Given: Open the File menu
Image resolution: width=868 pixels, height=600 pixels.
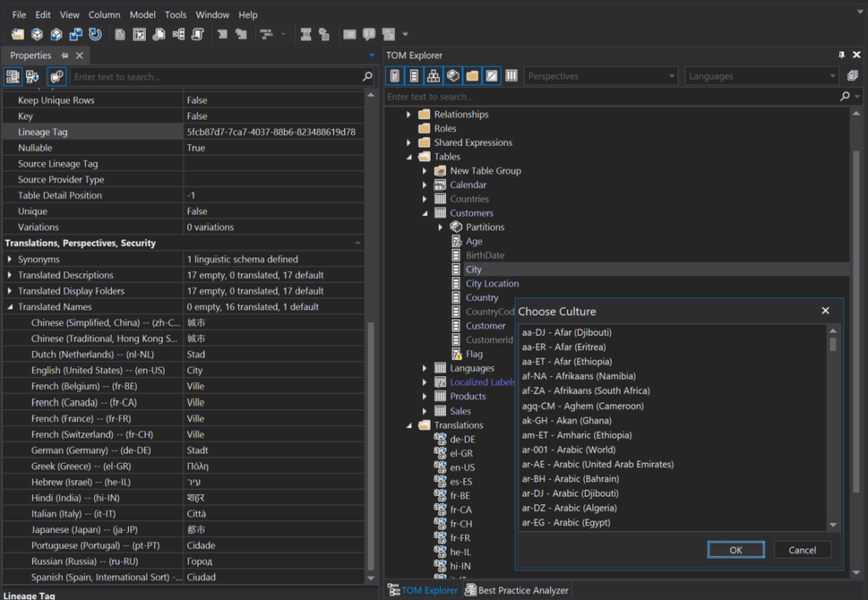Looking at the screenshot, I should [x=19, y=15].
